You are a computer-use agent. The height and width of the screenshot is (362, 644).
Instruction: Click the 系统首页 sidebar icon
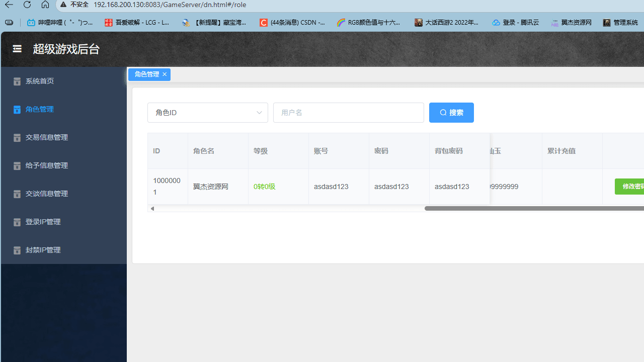pos(17,81)
